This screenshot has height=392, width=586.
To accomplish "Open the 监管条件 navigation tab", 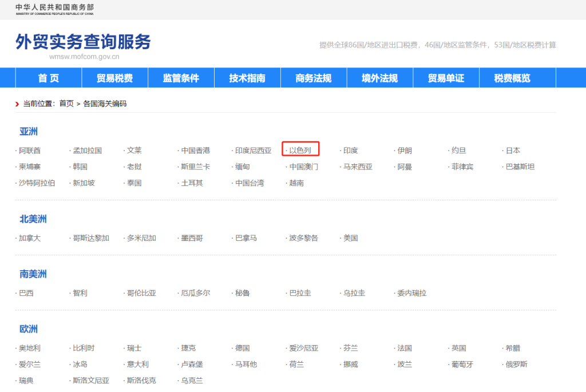I will pos(181,78).
